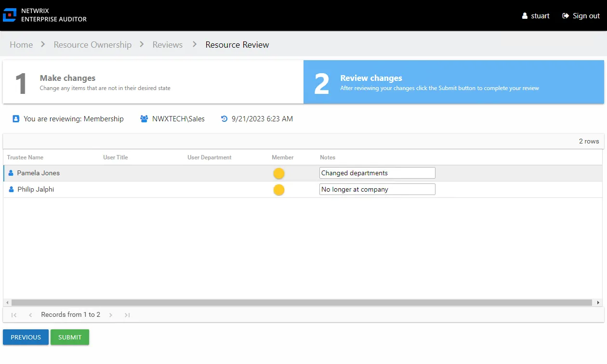Select the Philip Jalphi trustee name
Viewport: 607px width, 364px height.
tap(36, 189)
